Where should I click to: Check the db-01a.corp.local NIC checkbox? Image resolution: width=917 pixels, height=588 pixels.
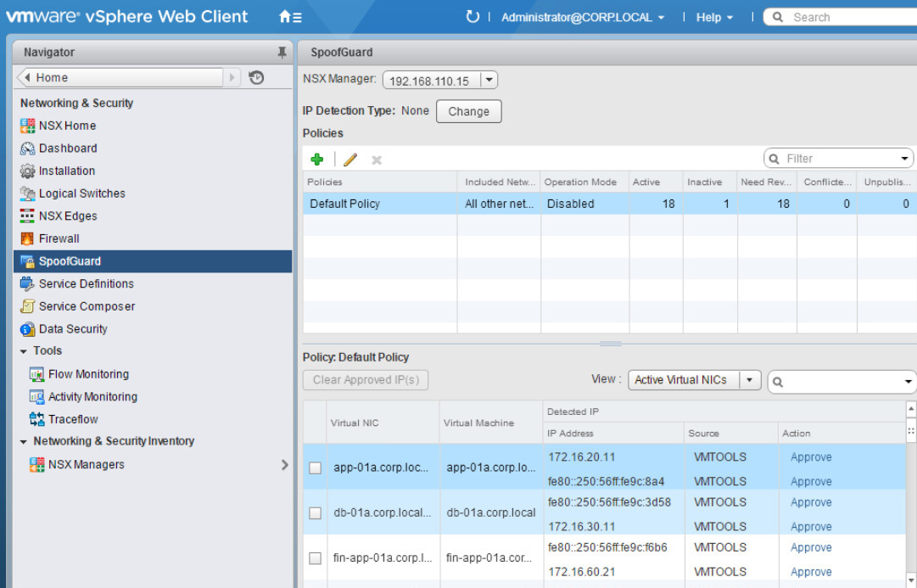tap(316, 513)
